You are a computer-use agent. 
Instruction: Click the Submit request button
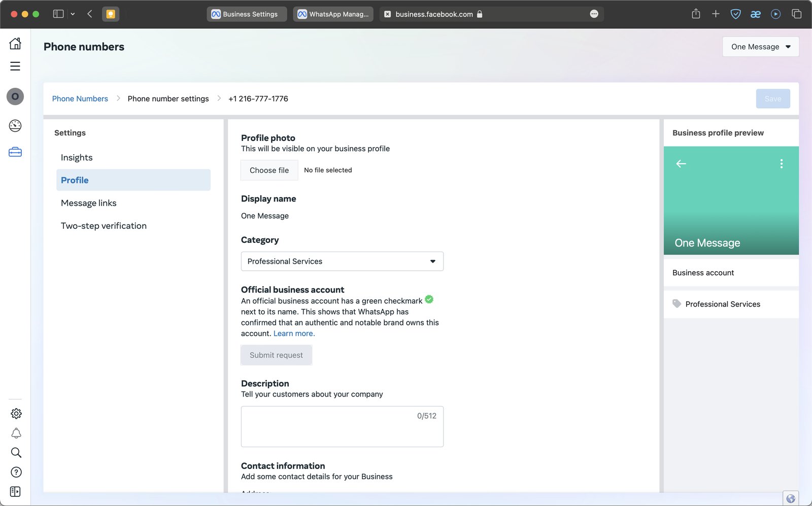point(277,355)
